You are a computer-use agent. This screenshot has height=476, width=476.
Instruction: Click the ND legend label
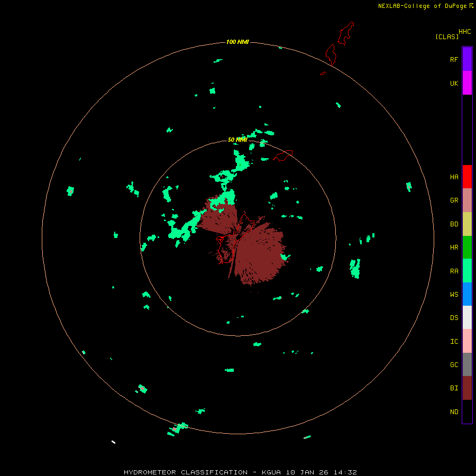click(454, 412)
